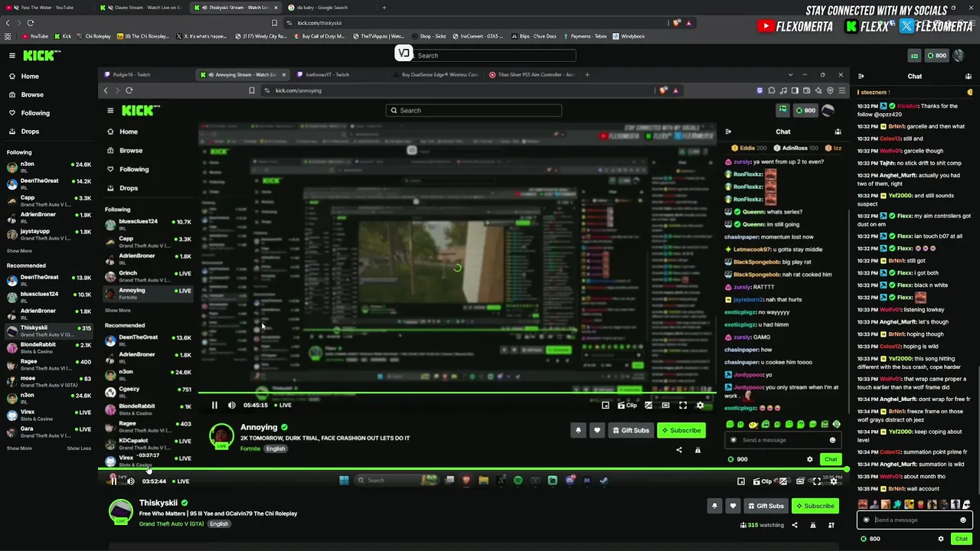Open Gara channel in Recommended list
The height and width of the screenshot is (551, 980).
tap(49, 432)
